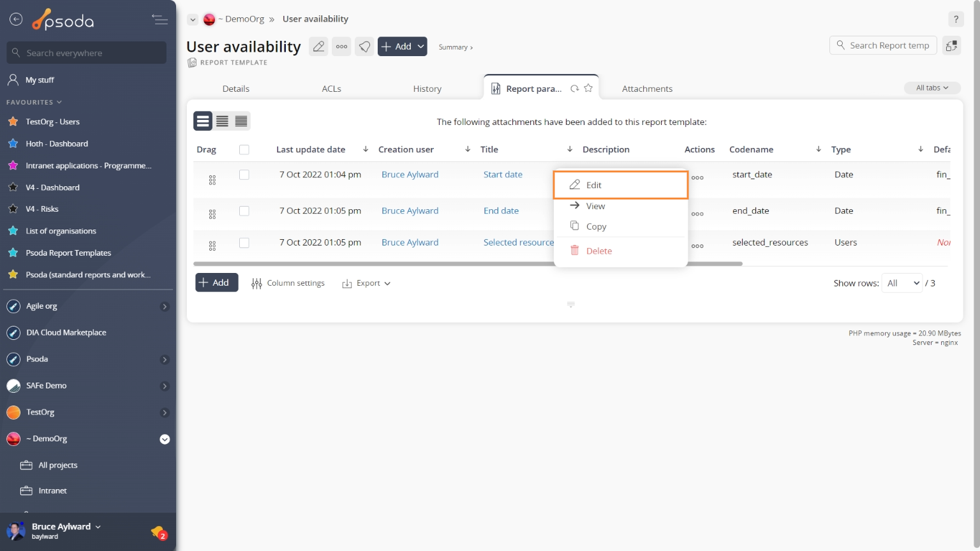Viewport: 980px width, 551px height.
Task: Toggle the select-all checkbox in the table header
Action: (x=244, y=150)
